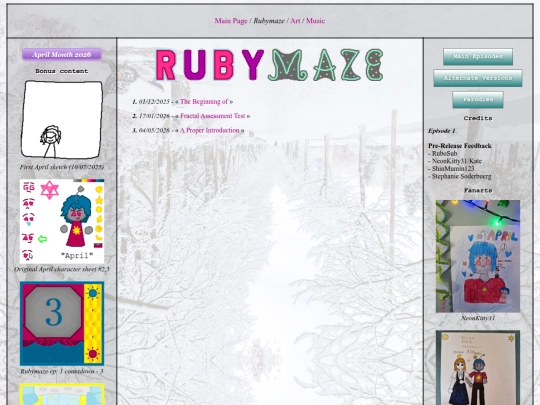Open the Art section link
Image resolution: width=540 pixels, height=405 pixels.
[x=295, y=21]
